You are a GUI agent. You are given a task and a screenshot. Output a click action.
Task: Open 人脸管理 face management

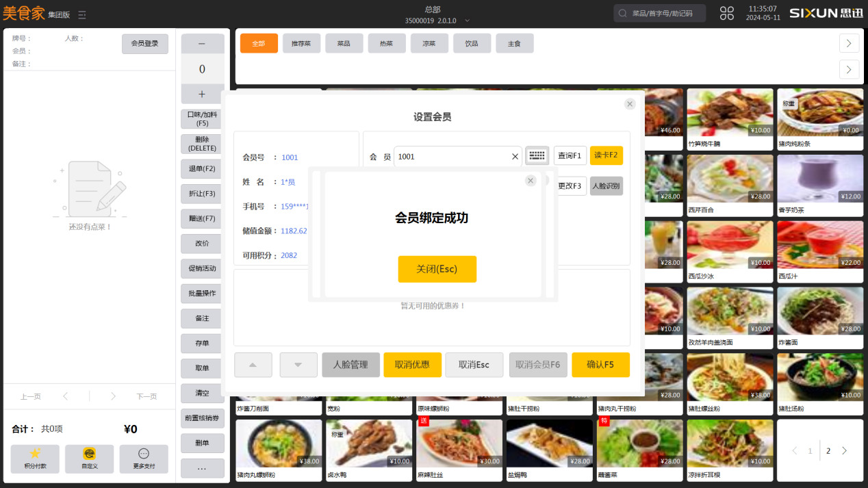pos(350,365)
